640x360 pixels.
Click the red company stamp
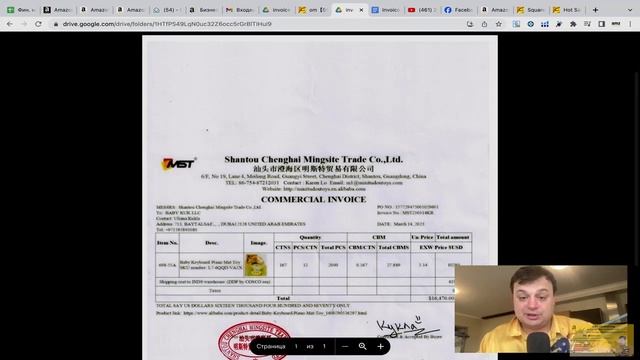tap(255, 340)
